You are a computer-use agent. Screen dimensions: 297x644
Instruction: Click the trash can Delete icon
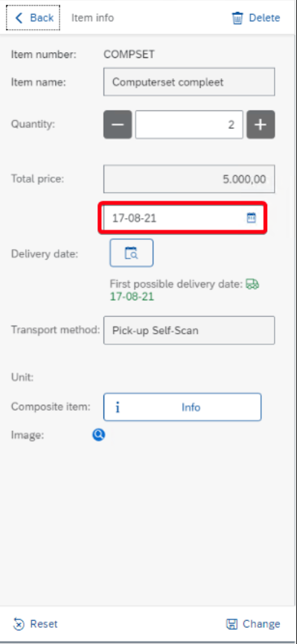tap(237, 18)
